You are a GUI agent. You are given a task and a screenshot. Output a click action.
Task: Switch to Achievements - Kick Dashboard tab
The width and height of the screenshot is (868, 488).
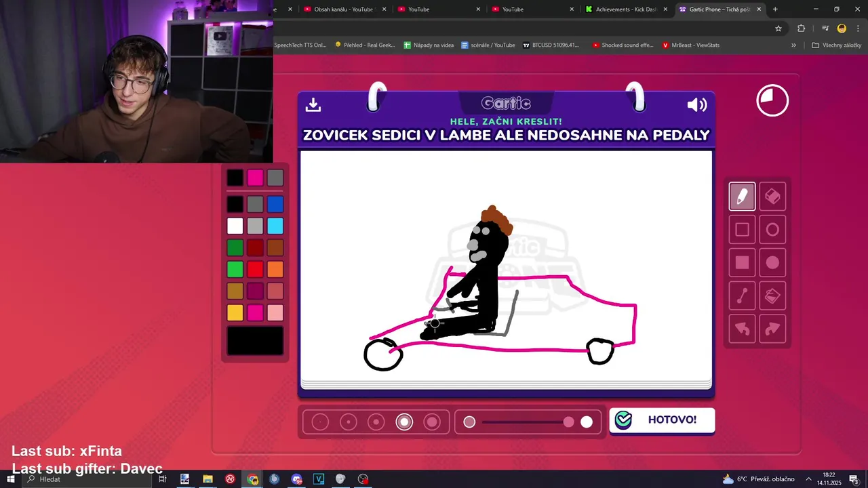tap(625, 9)
